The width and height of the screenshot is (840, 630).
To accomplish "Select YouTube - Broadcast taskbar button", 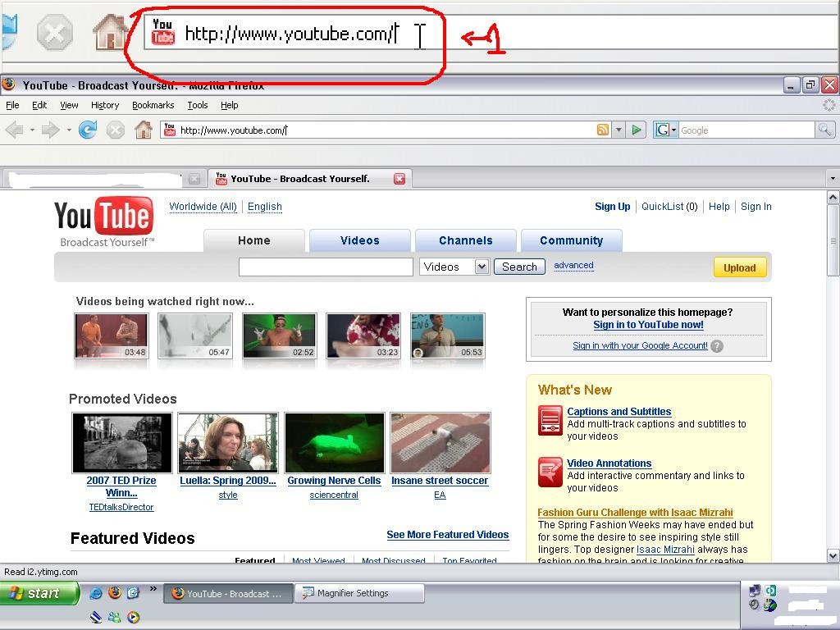I will click(x=228, y=594).
